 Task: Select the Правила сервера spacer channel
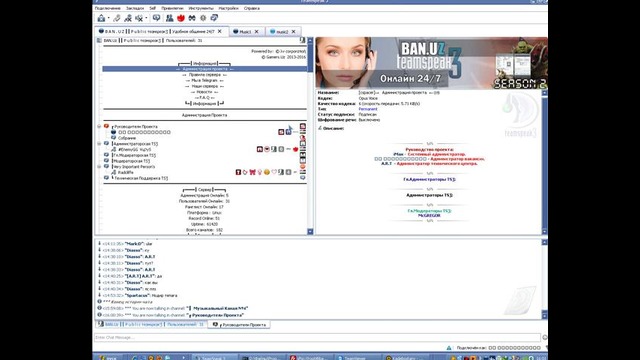204,75
